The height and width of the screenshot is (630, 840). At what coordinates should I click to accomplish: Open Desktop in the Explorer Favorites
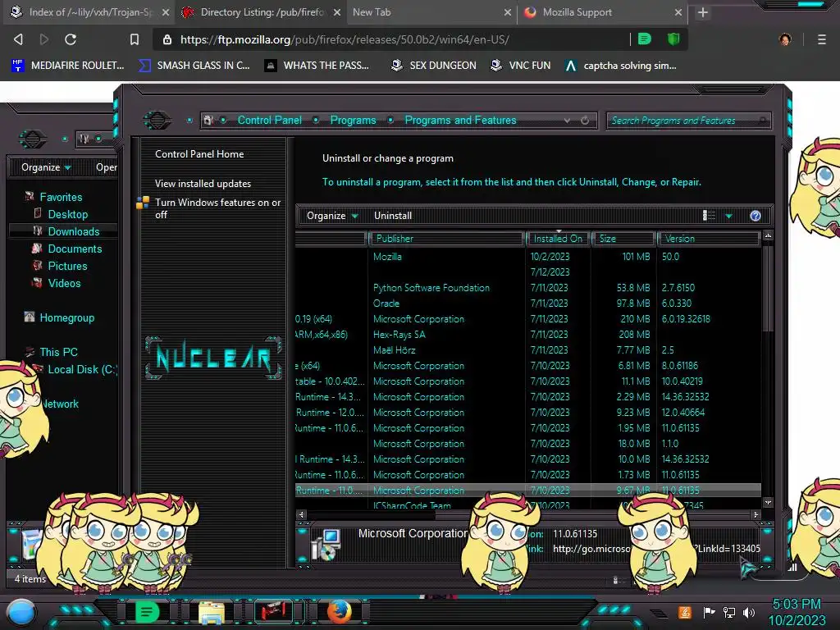point(67,214)
